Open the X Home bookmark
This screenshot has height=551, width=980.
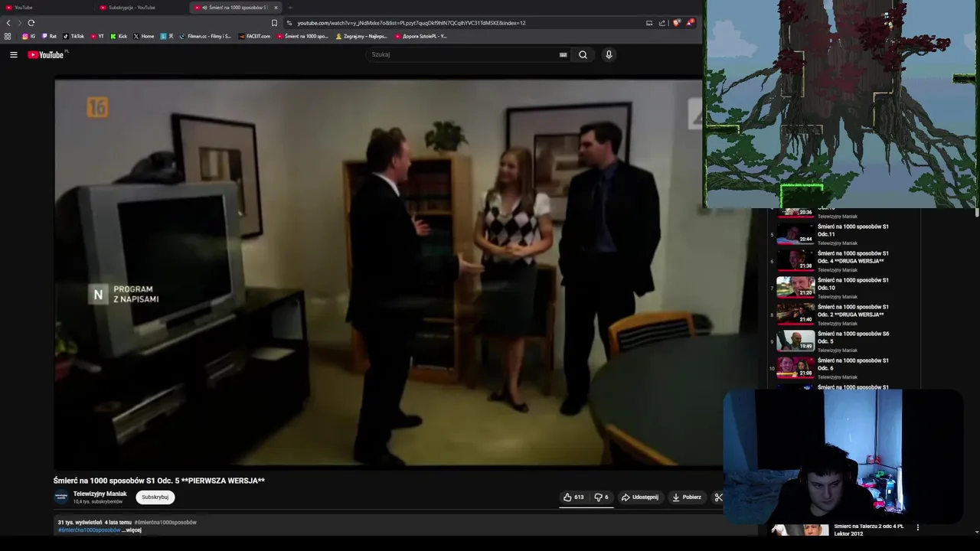coord(144,36)
